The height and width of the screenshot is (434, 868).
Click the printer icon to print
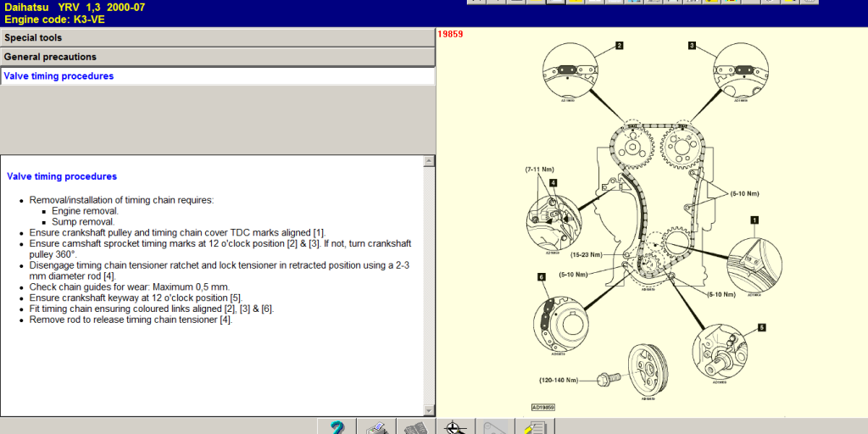[376, 427]
